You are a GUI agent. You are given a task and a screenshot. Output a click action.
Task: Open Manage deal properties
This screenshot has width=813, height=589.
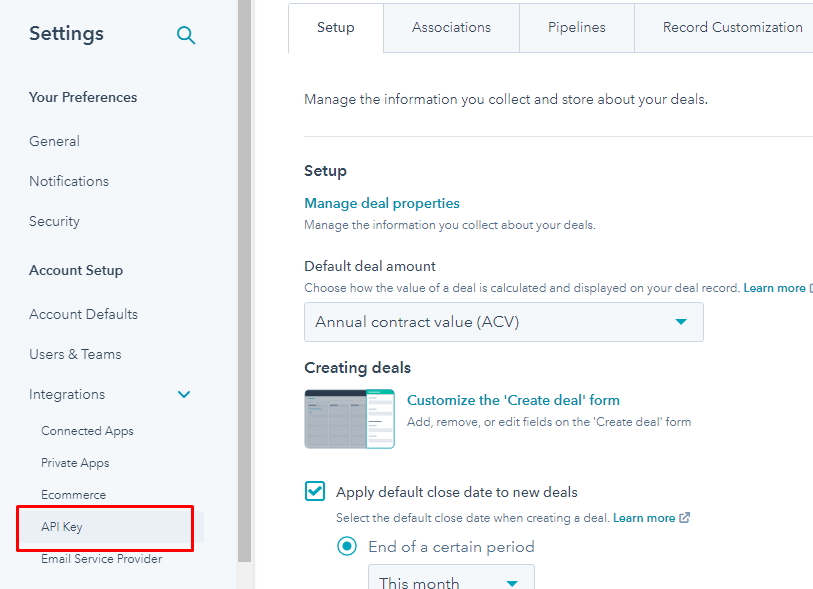tap(381, 203)
